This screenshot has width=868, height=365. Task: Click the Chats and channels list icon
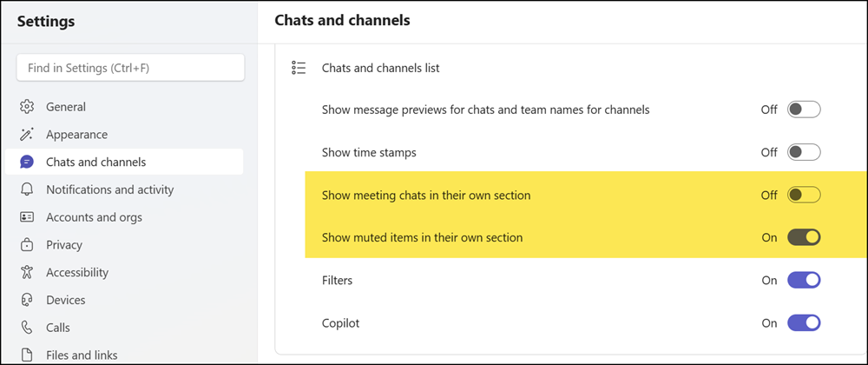tap(299, 68)
